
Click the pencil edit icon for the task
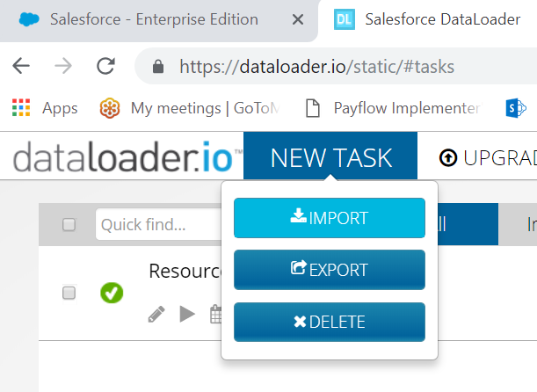[x=156, y=314]
